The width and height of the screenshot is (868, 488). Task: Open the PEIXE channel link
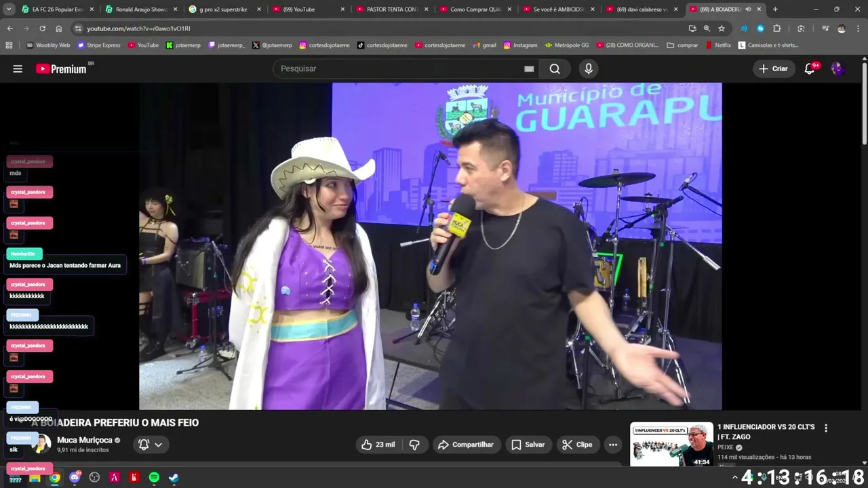click(x=726, y=447)
